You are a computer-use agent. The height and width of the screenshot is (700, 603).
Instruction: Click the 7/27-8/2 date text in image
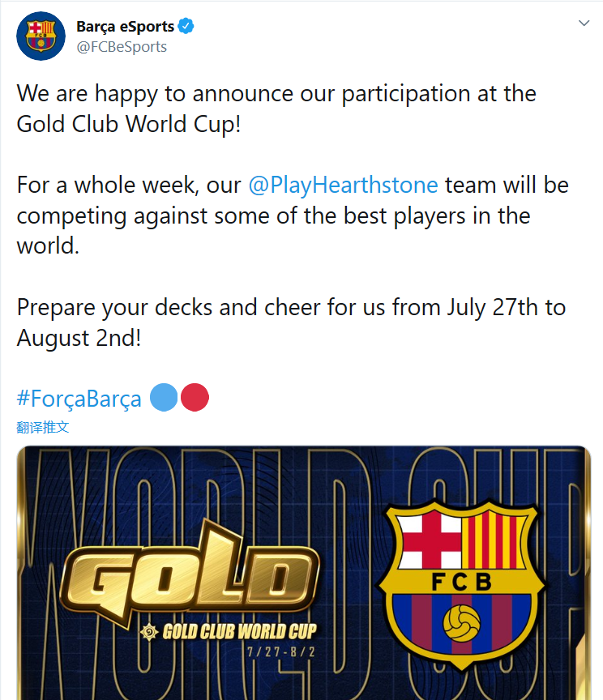click(281, 652)
